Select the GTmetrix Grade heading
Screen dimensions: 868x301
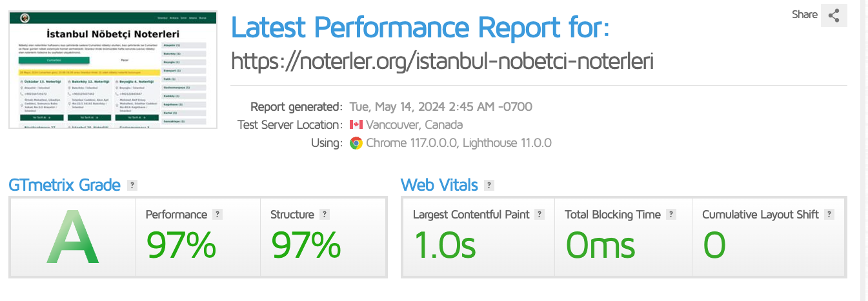tap(65, 186)
